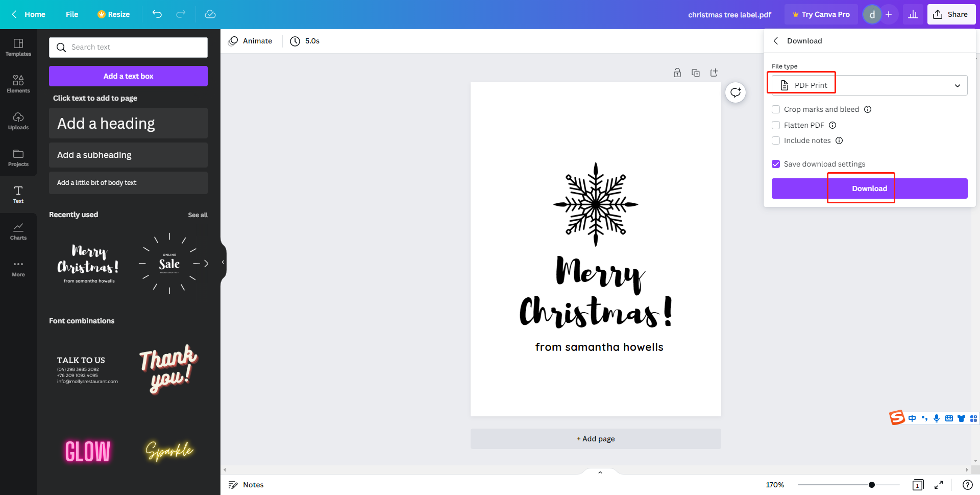Open the Uploads sidebar panel
Image resolution: width=980 pixels, height=495 pixels.
(x=18, y=121)
